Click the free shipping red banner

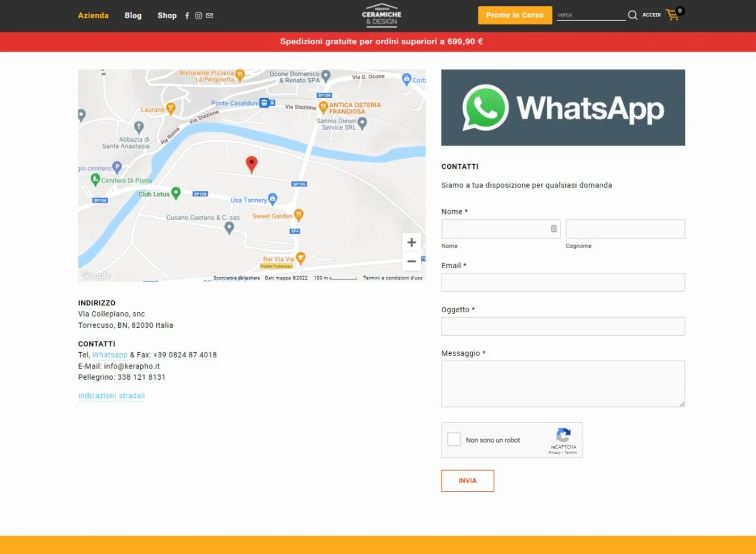378,42
